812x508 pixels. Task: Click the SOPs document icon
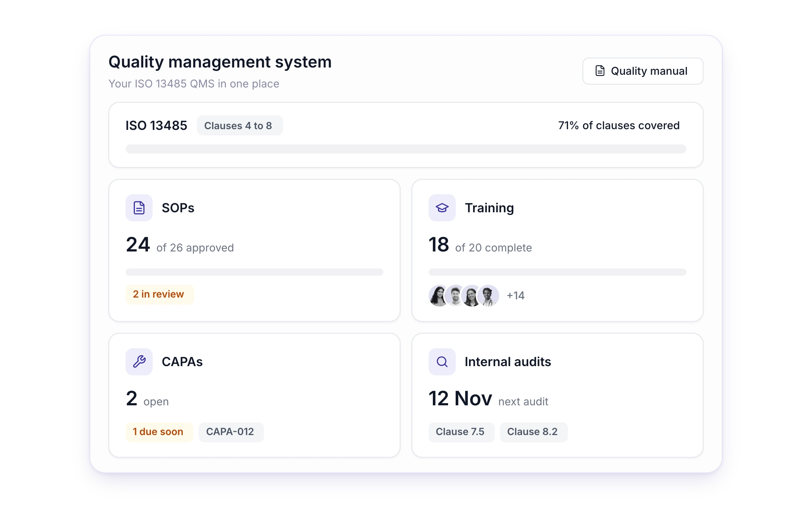pos(139,208)
